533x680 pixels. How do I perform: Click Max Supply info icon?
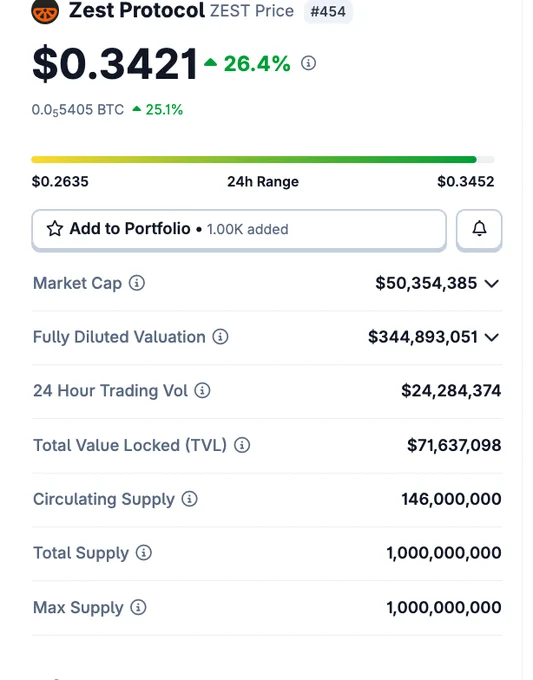click(x=138, y=607)
